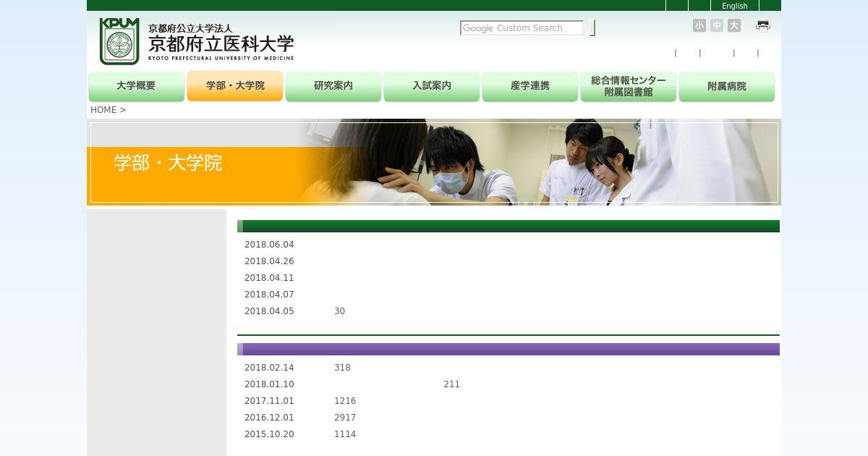This screenshot has height=456, width=868.
Task: Select the 2018.06.04 news date
Action: (269, 245)
